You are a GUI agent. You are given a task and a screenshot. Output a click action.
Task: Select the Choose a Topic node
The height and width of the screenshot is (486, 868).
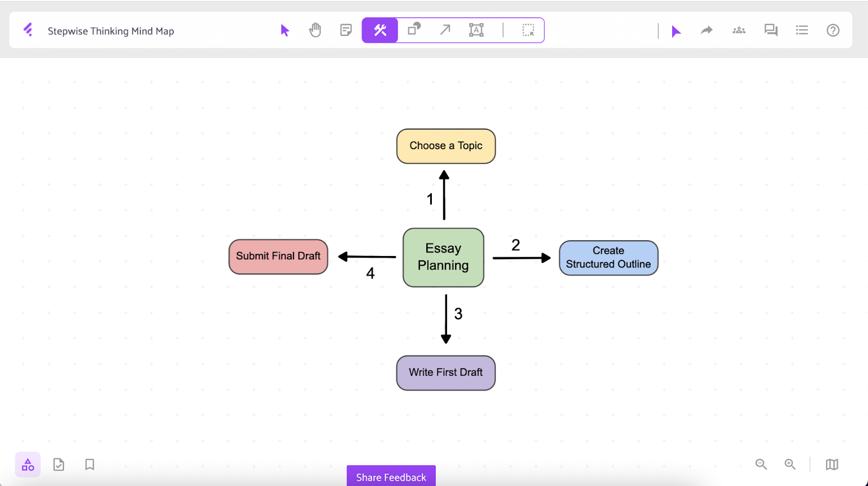point(446,146)
